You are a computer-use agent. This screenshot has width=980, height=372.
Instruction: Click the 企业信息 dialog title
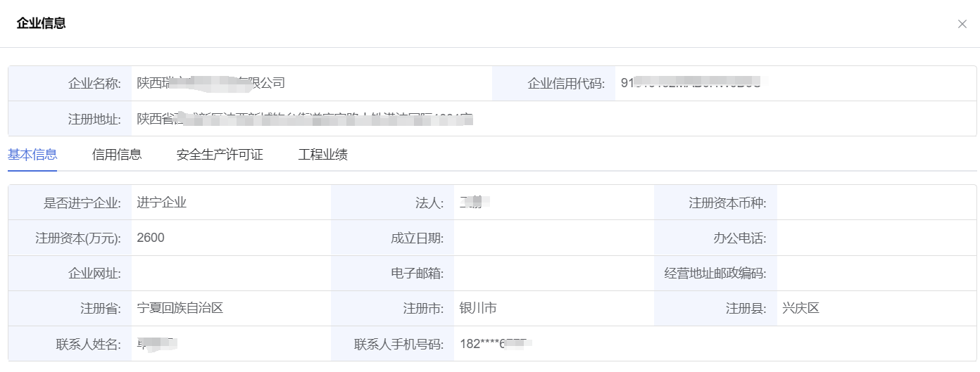pos(42,23)
